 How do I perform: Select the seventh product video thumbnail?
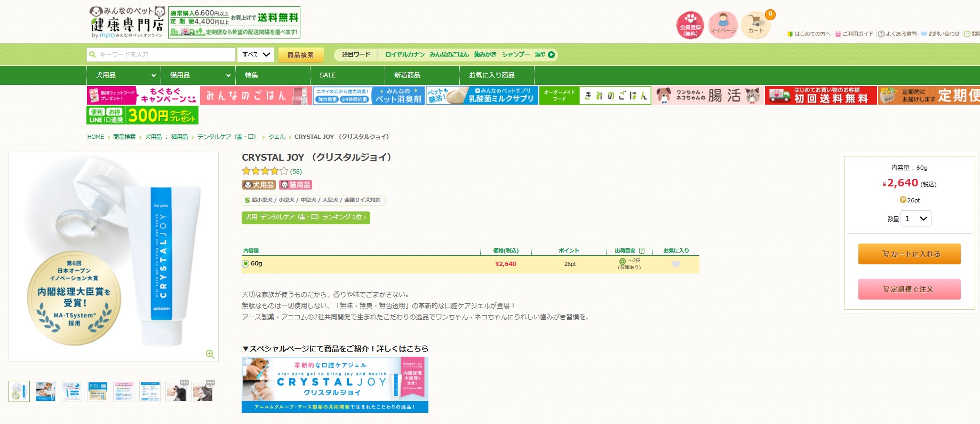(176, 391)
